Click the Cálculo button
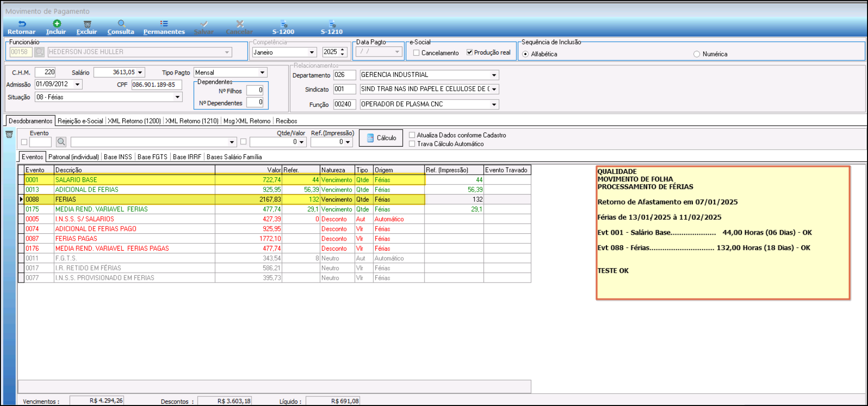This screenshot has width=868, height=406. (x=381, y=138)
